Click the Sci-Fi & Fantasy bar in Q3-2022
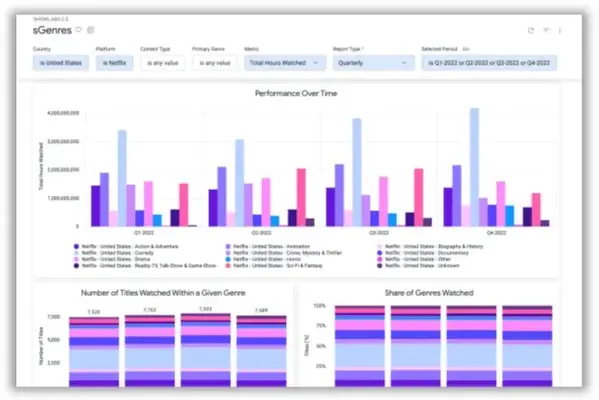This screenshot has height=400, width=599. pos(419,198)
